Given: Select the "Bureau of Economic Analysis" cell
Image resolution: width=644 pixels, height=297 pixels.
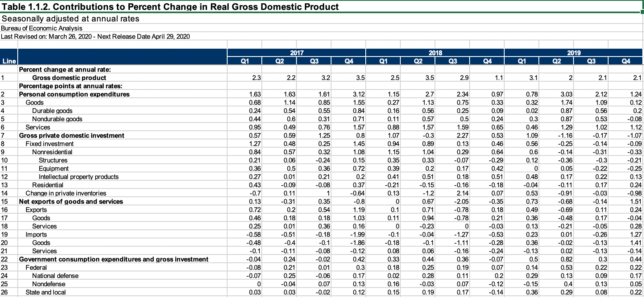Looking at the screenshot, I should coord(42,28).
